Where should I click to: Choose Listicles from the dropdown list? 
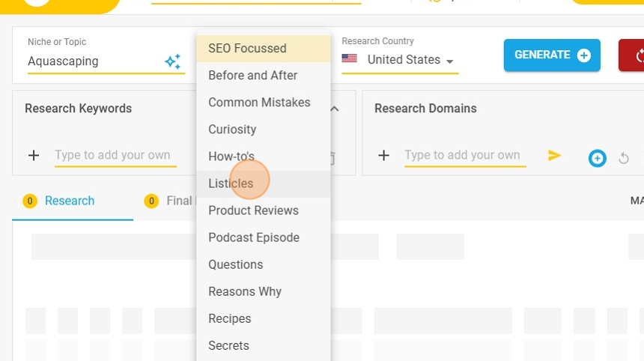pos(231,183)
